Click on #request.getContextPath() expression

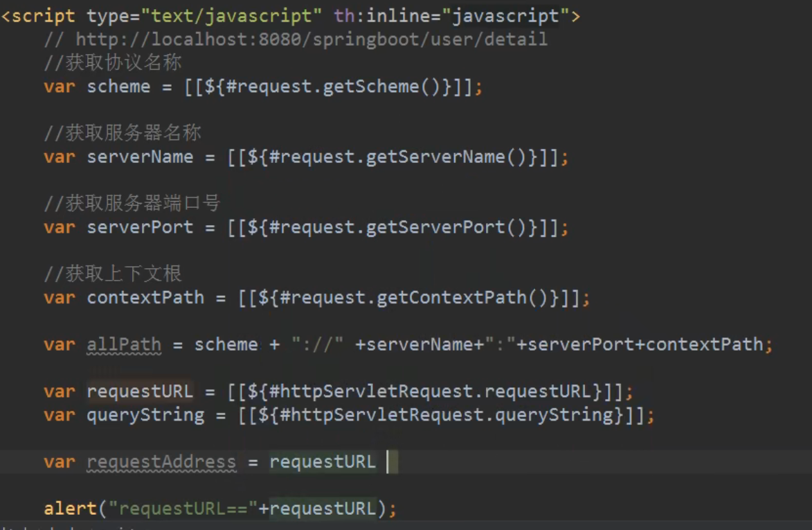[x=414, y=298]
